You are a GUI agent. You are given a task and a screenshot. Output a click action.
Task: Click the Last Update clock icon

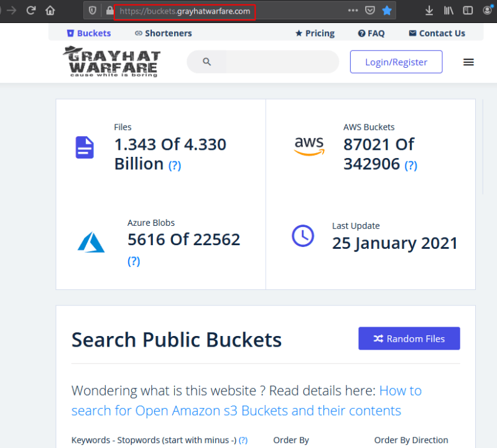pos(303,236)
